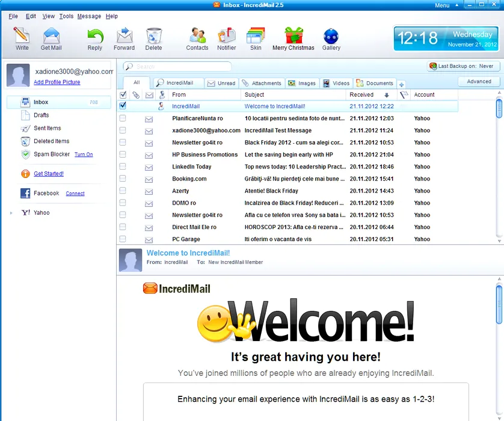Open the Contacts icon
Image resolution: width=504 pixels, height=421 pixels.
[x=197, y=35]
